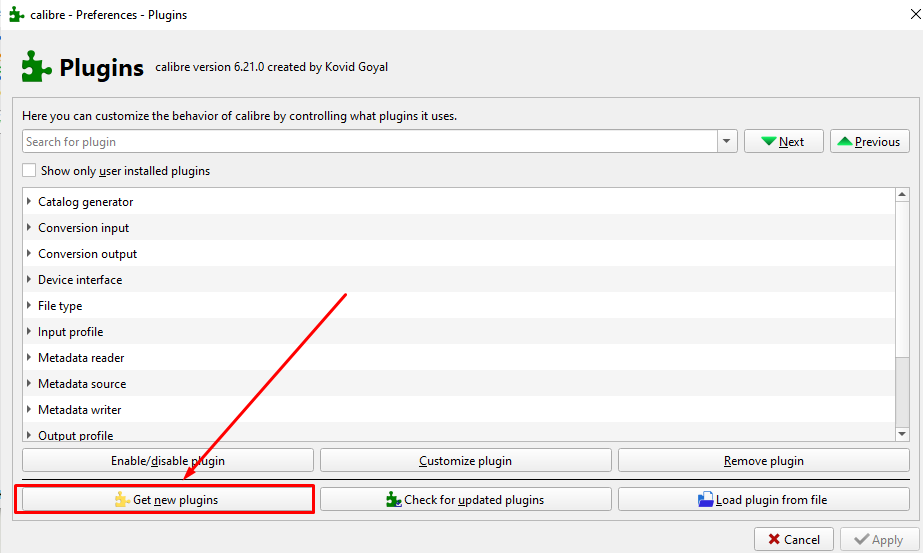Select the Device interface row text
Image resolution: width=923 pixels, height=553 pixels.
(80, 279)
